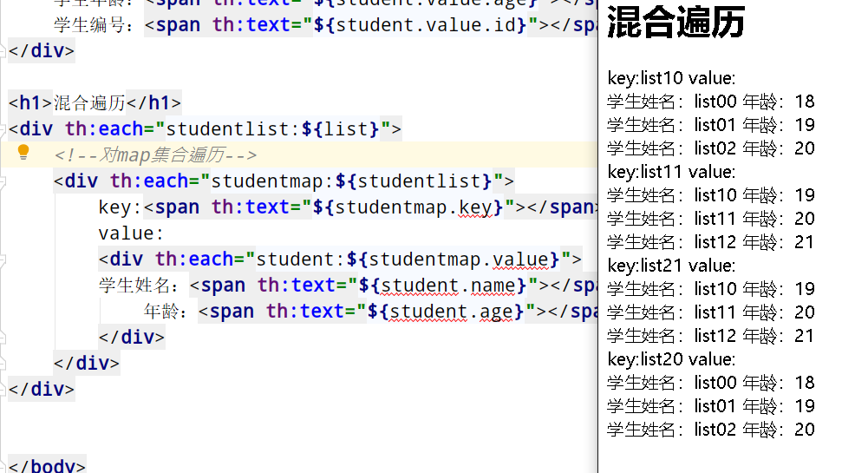Click "key:list21 value:" in the preview
The image size is (868, 473).
click(671, 266)
